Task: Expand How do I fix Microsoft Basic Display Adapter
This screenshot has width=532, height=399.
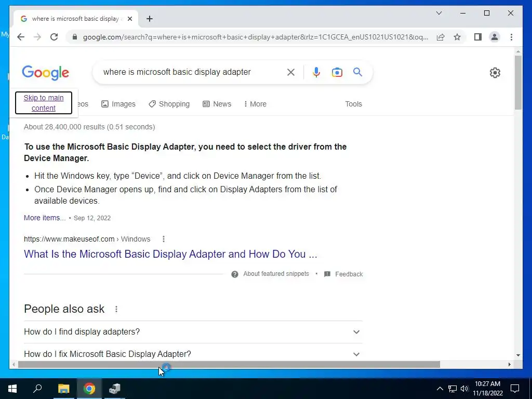Action: [193, 354]
